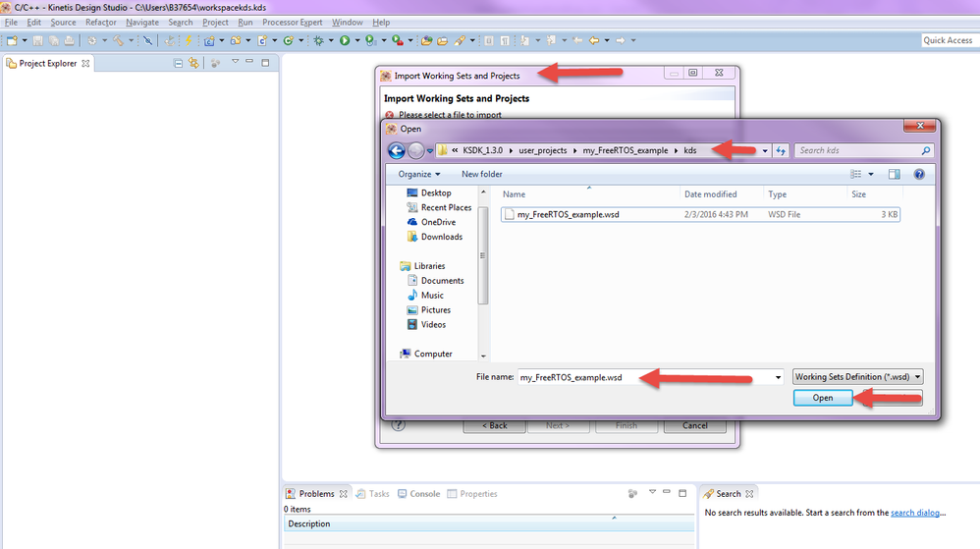Open the Working Sets Definition filter dropdown
Viewport: 980px width, 549px height.
[x=857, y=377]
